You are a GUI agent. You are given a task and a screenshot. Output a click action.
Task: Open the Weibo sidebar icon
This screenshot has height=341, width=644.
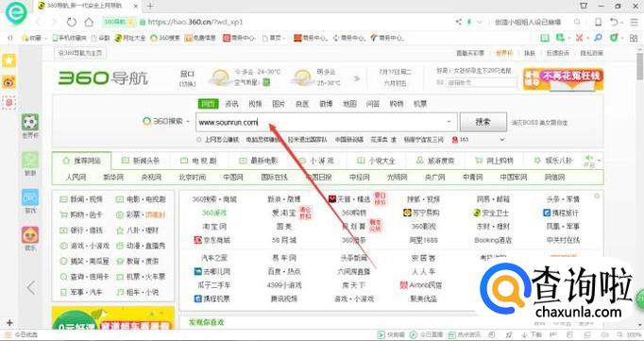tap(9, 82)
